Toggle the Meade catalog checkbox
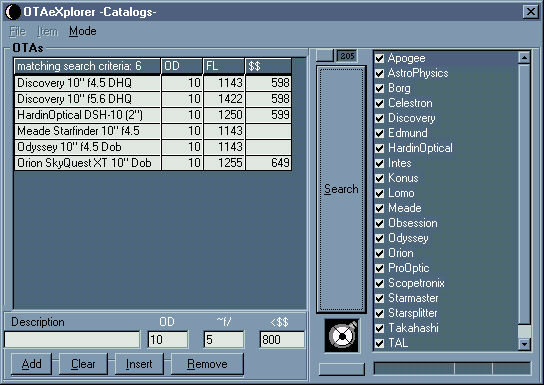This screenshot has width=544, height=385. pos(380,208)
